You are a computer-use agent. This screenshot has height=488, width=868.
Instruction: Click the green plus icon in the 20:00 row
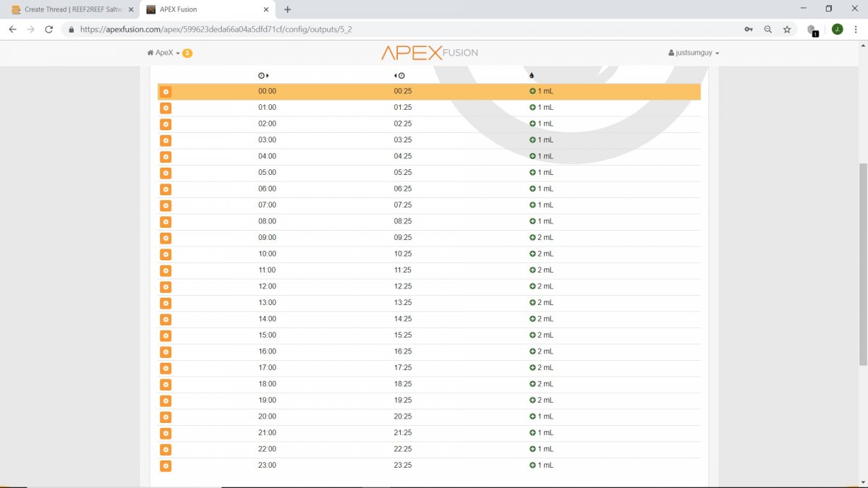point(532,416)
